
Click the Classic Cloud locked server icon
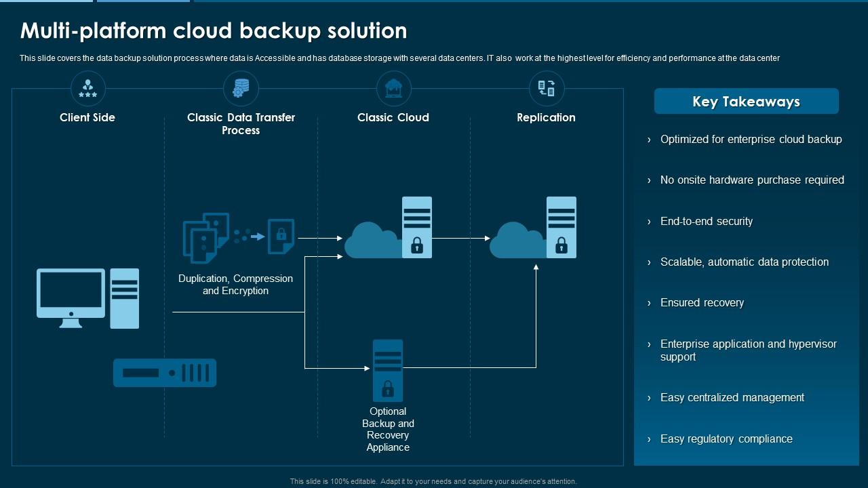(416, 227)
